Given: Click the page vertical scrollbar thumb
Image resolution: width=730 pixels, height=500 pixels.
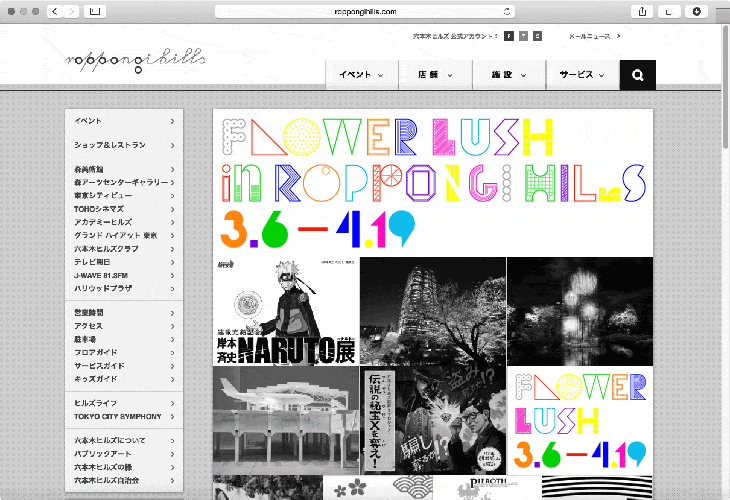Looking at the screenshot, I should point(725,88).
